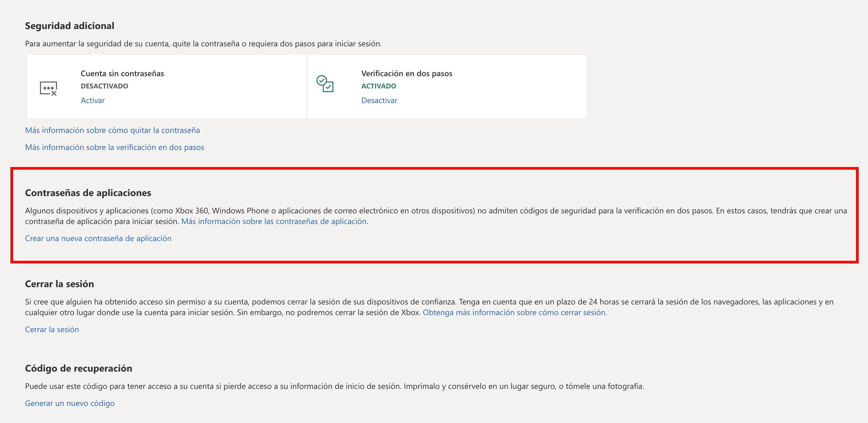
Task: Click the ACTIVADO status label
Action: click(378, 86)
